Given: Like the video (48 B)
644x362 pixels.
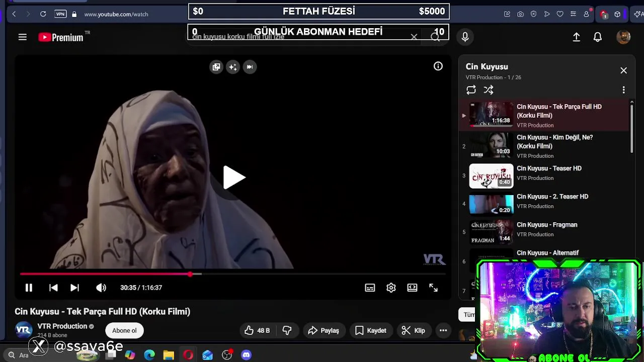Looking at the screenshot, I should 257,330.
